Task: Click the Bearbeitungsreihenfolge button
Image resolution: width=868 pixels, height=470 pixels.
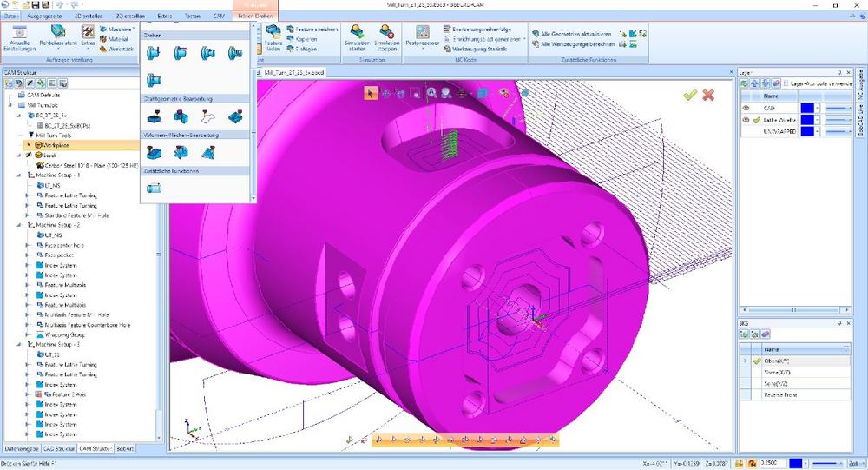Action: (x=477, y=29)
